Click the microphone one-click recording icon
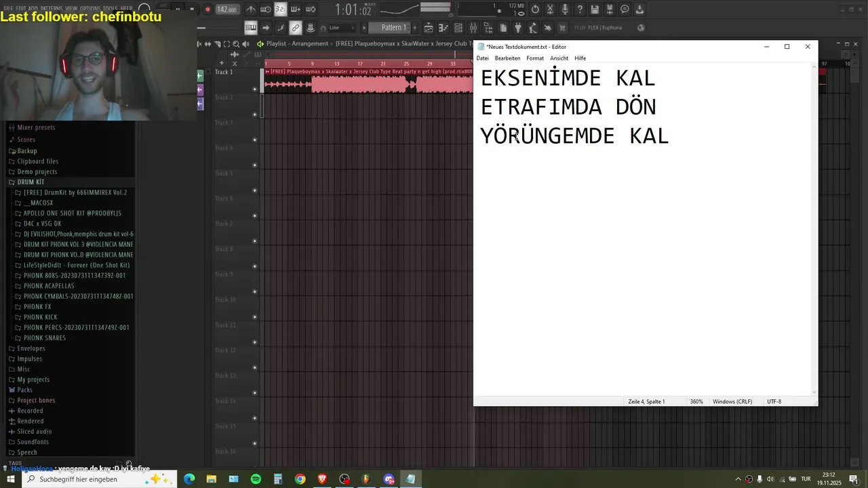 point(565,9)
